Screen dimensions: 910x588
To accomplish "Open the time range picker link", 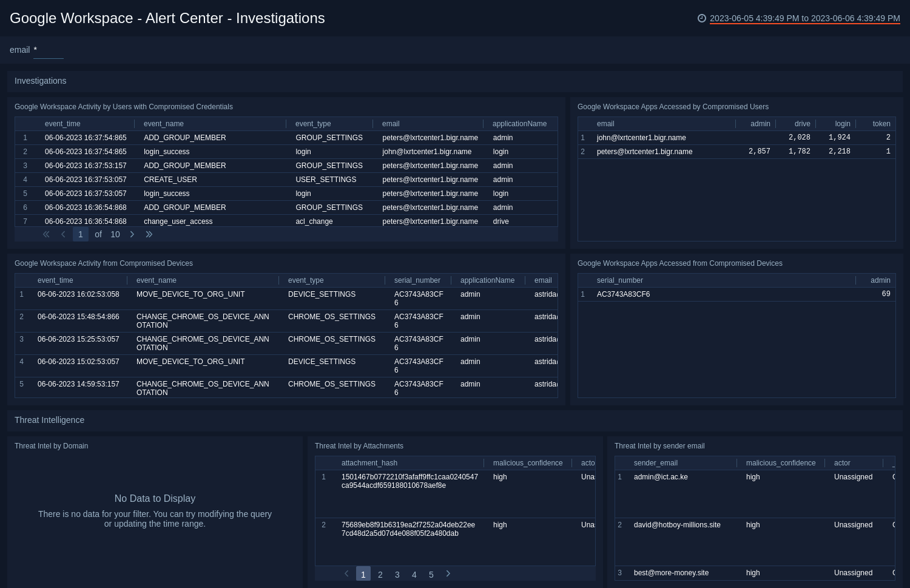I will [804, 18].
